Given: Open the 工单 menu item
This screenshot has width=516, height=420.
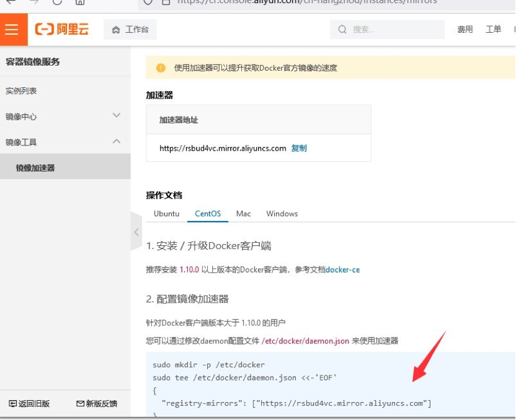Looking at the screenshot, I should coord(493,30).
